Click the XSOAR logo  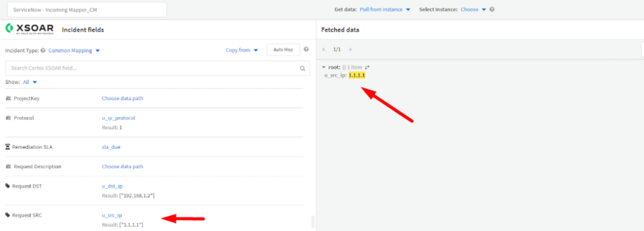pyautogui.click(x=29, y=29)
